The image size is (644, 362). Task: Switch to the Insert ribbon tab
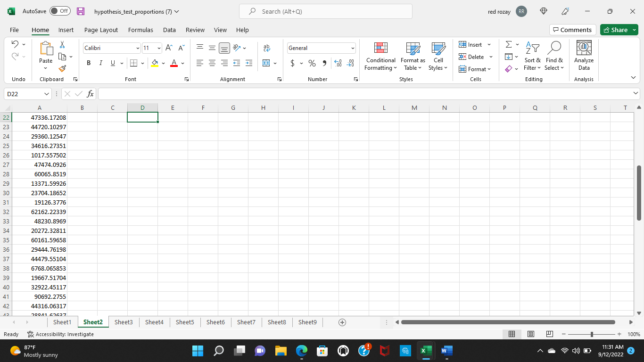point(66,30)
